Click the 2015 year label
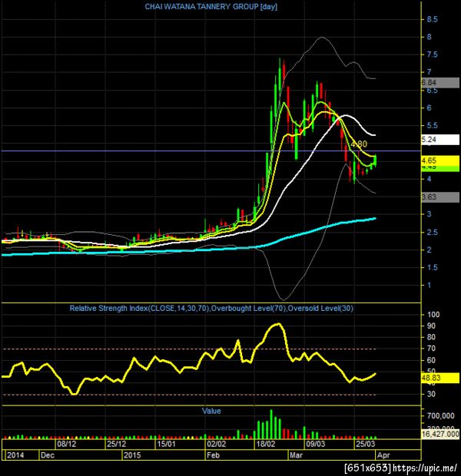 [x=132, y=455]
